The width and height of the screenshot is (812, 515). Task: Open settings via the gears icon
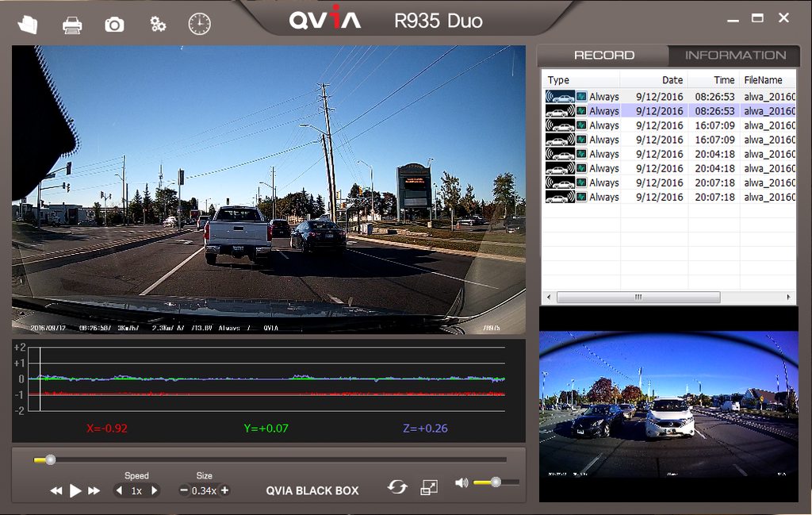pyautogui.click(x=158, y=25)
